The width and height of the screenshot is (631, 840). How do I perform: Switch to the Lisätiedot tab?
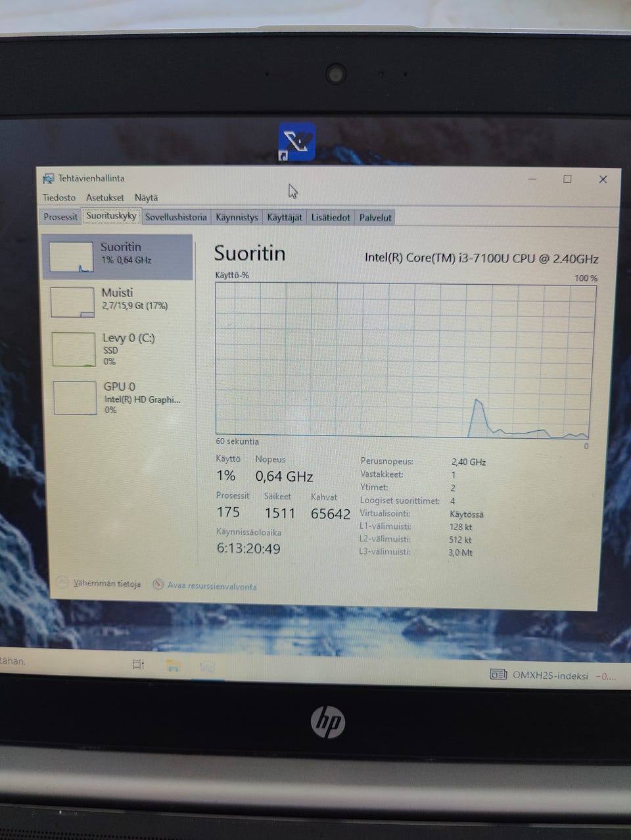pyautogui.click(x=331, y=217)
